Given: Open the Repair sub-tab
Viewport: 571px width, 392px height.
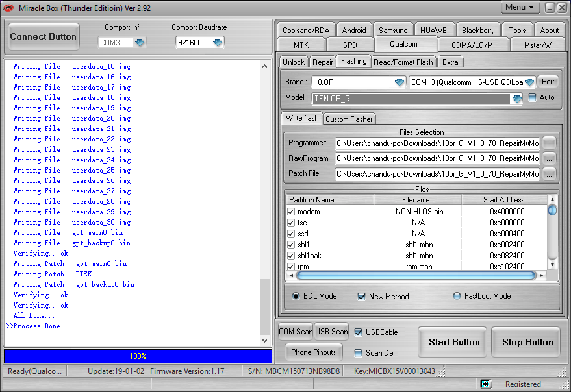Looking at the screenshot, I should click(x=323, y=62).
